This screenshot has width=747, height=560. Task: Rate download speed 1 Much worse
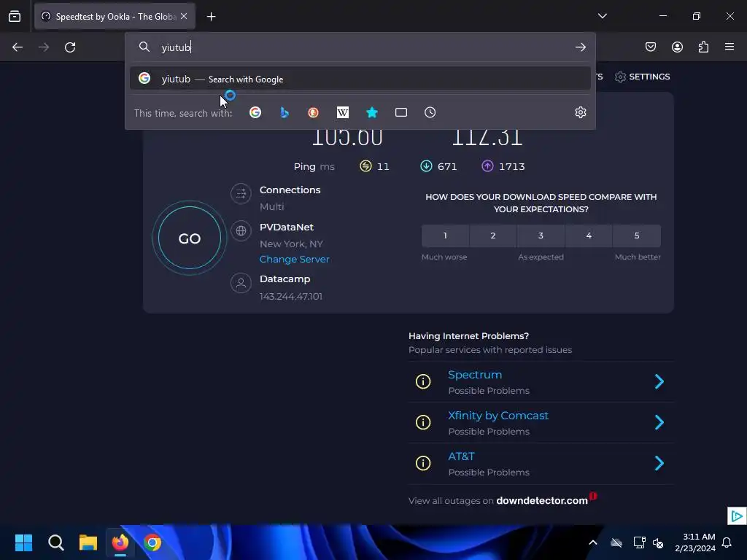[445, 236]
